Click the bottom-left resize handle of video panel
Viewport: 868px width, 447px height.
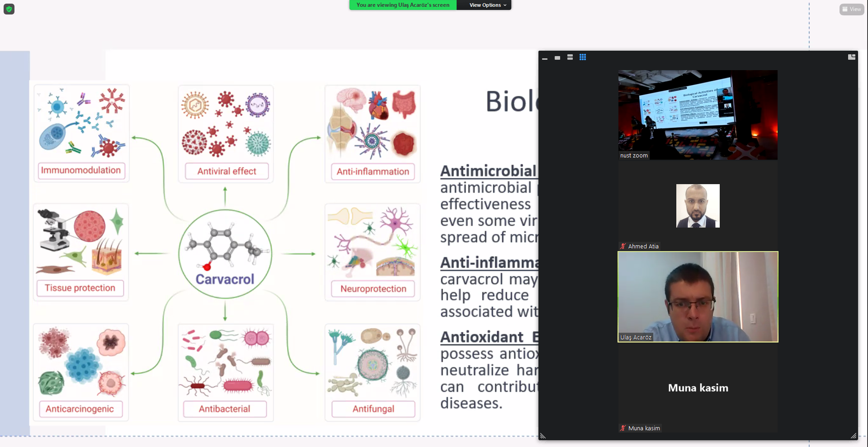543,436
